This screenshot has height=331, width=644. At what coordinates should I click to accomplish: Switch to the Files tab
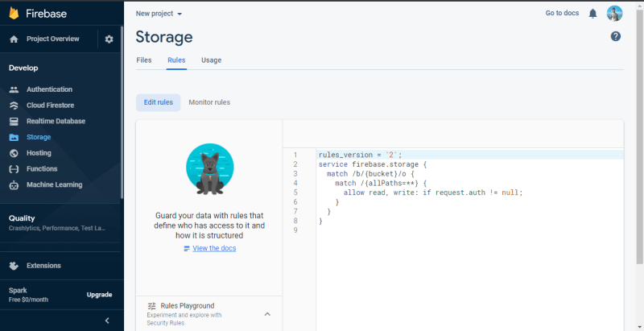[x=144, y=60]
